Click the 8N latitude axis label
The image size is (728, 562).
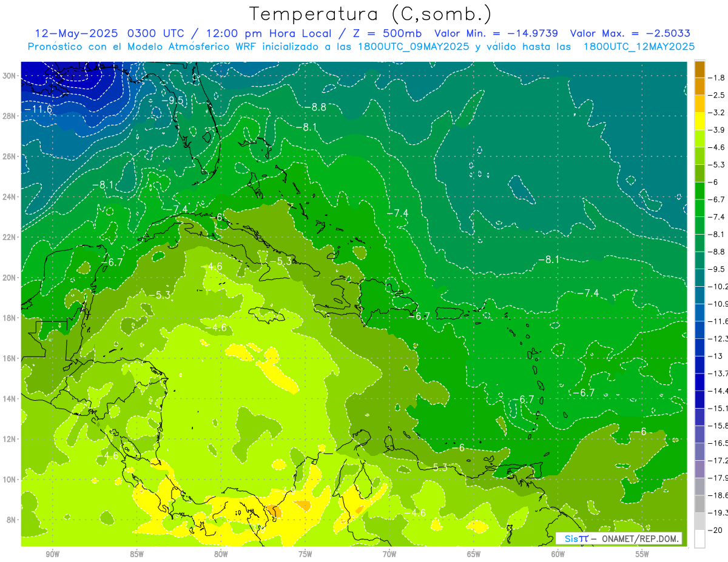click(12, 520)
